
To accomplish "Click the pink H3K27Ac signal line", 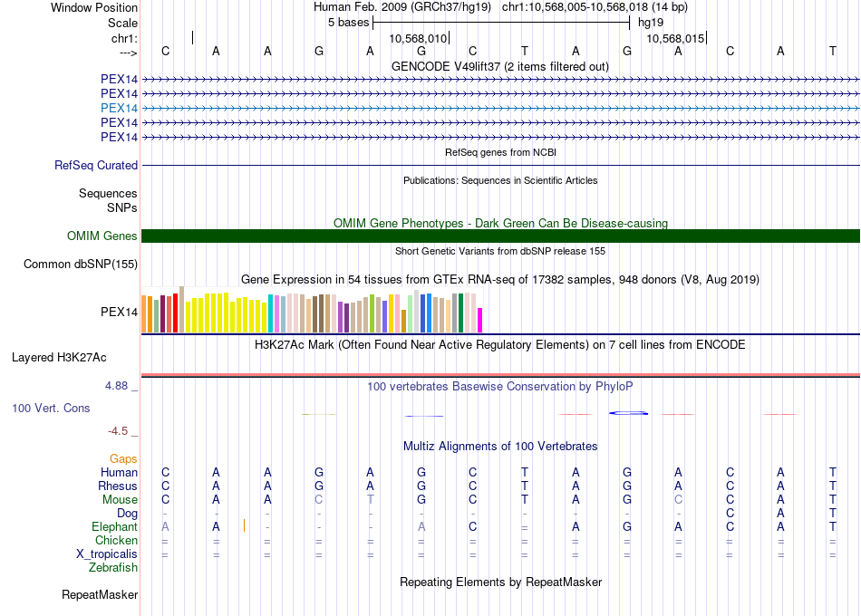I will (x=500, y=374).
